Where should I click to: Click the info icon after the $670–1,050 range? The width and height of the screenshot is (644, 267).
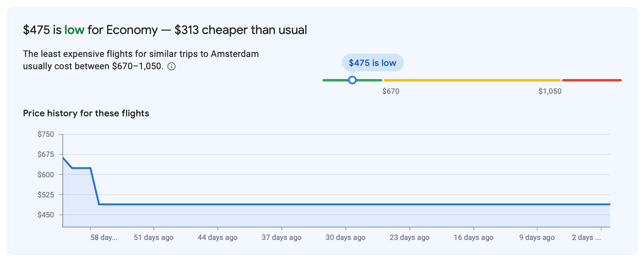(171, 66)
